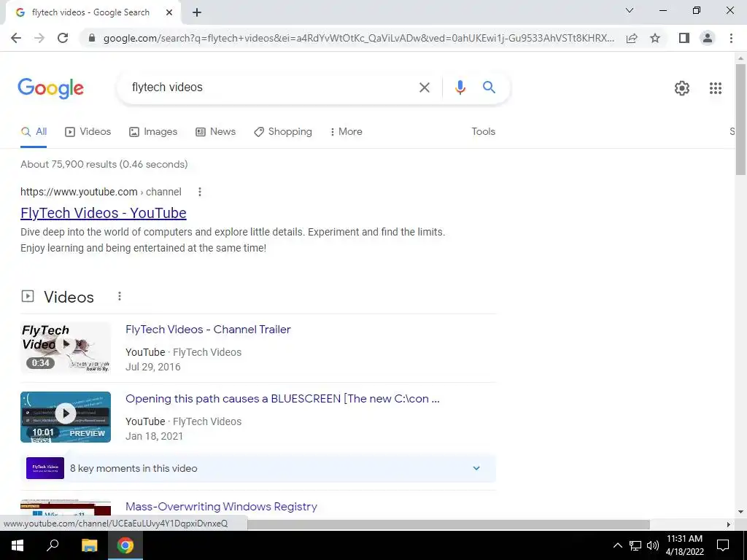Switch to the Shopping tab
Screen dimensions: 747x560
(283, 132)
